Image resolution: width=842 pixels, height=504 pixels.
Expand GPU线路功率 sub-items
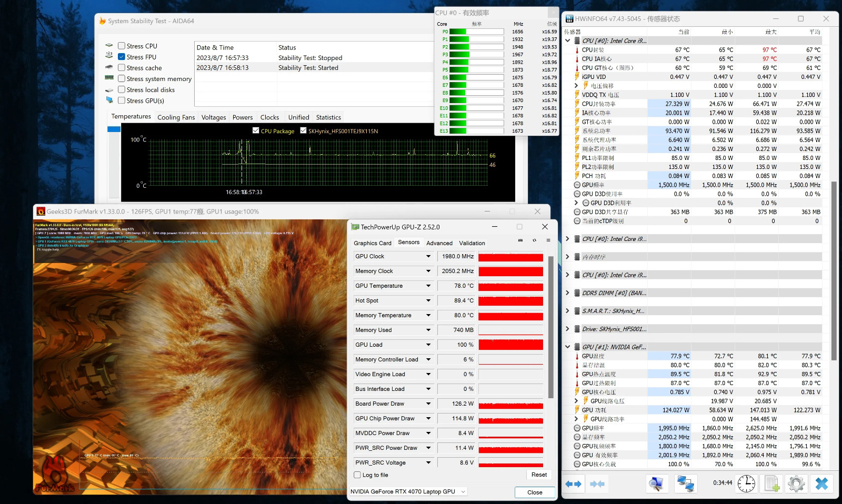576,419
